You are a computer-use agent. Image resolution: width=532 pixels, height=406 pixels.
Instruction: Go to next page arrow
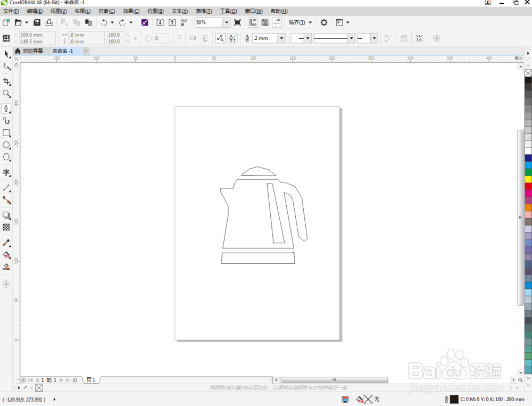(61, 380)
